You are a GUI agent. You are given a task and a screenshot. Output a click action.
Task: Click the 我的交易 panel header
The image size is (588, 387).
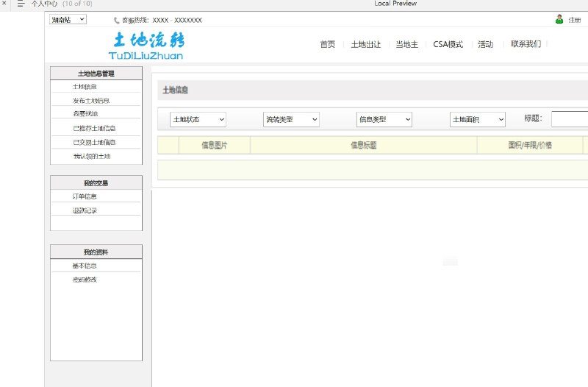96,182
